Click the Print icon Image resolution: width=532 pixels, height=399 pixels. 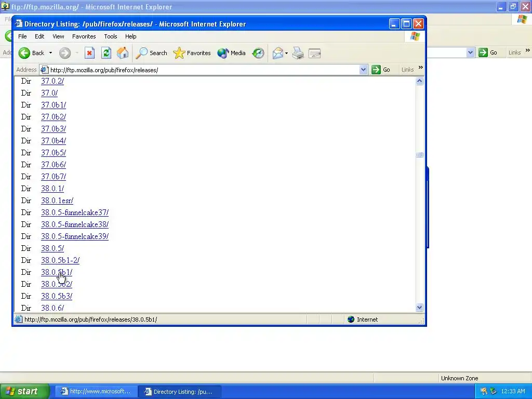[x=298, y=54]
